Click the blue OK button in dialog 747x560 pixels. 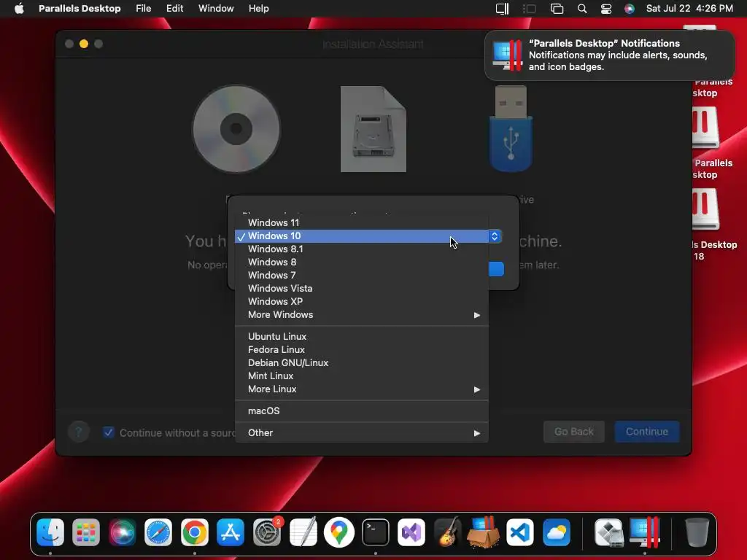pyautogui.click(x=496, y=269)
